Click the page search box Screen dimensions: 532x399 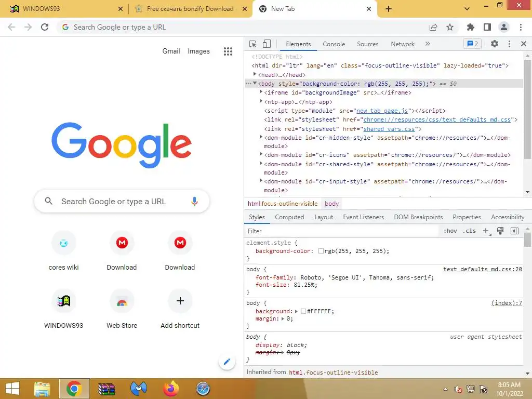pos(122,201)
